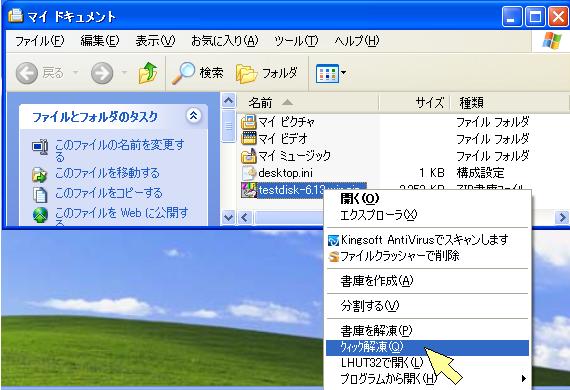Click the マイ ビデオ folder icon
Viewport: 570px width, 390px height.
point(249,138)
